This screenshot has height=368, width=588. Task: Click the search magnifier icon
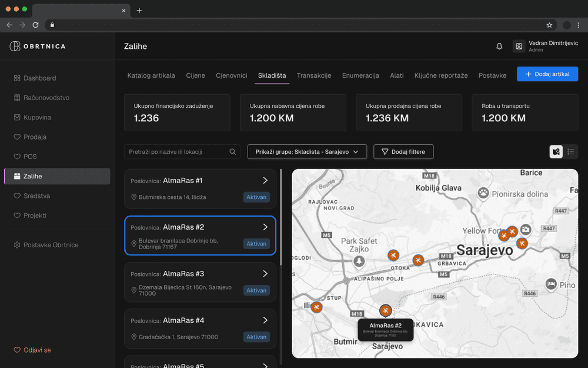(x=233, y=152)
